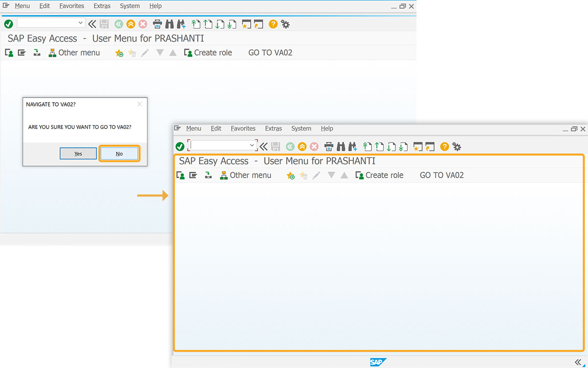Click the Save icon in front window toolbar
Viewport: 588px width, 368px height.
pos(276,146)
